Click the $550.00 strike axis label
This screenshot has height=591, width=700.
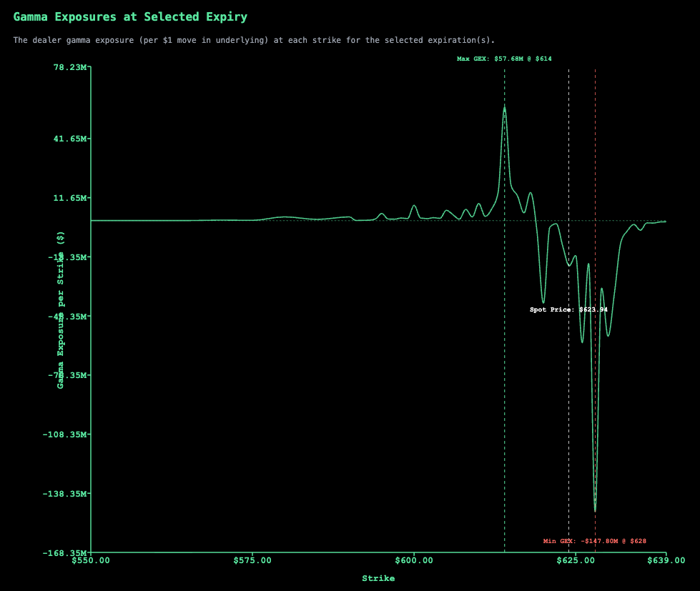pos(91,561)
